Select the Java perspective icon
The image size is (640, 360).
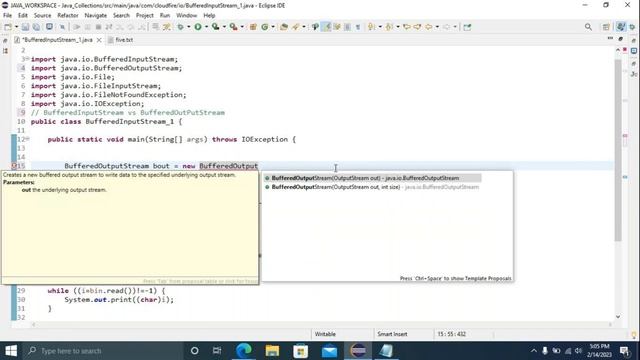(x=621, y=27)
